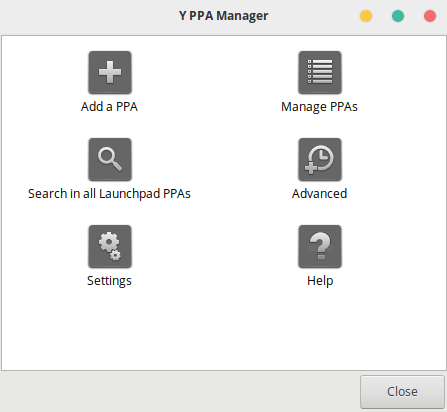Image resolution: width=447 pixels, height=412 pixels.
Task: Select the magnifying glass search icon
Action: pyautogui.click(x=110, y=159)
